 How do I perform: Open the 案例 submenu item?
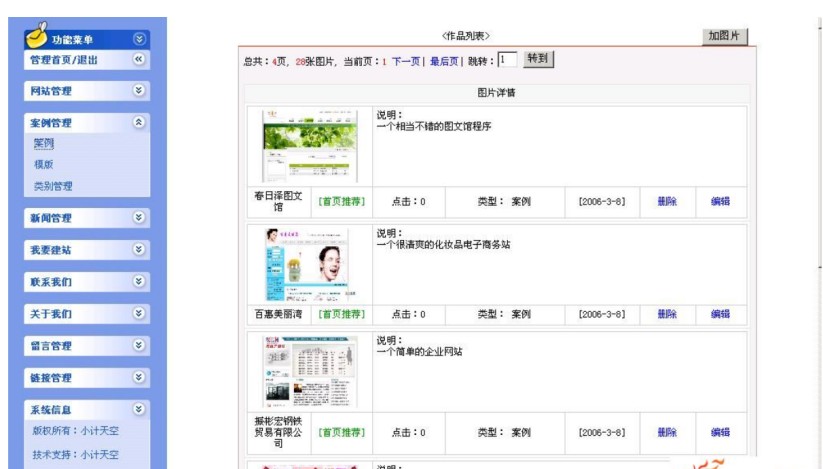point(44,144)
